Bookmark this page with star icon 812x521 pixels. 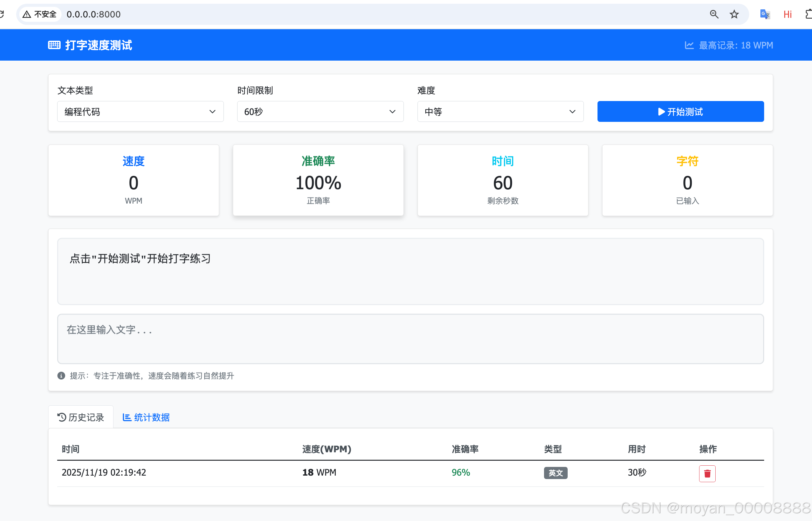734,14
